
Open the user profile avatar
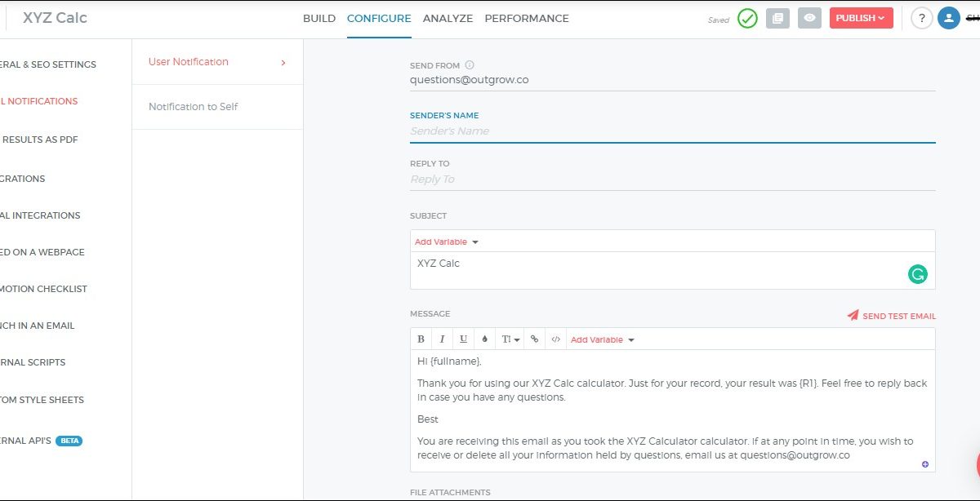click(948, 18)
